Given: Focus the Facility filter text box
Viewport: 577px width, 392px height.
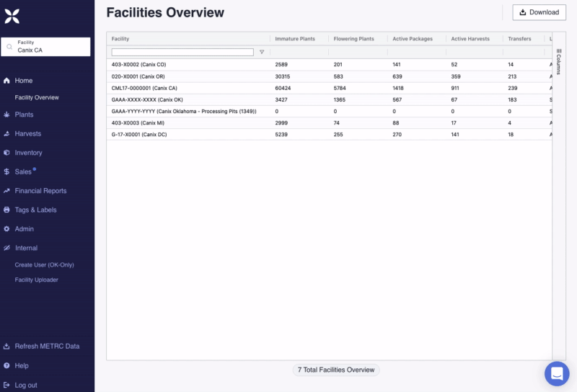Looking at the screenshot, I should coord(182,52).
